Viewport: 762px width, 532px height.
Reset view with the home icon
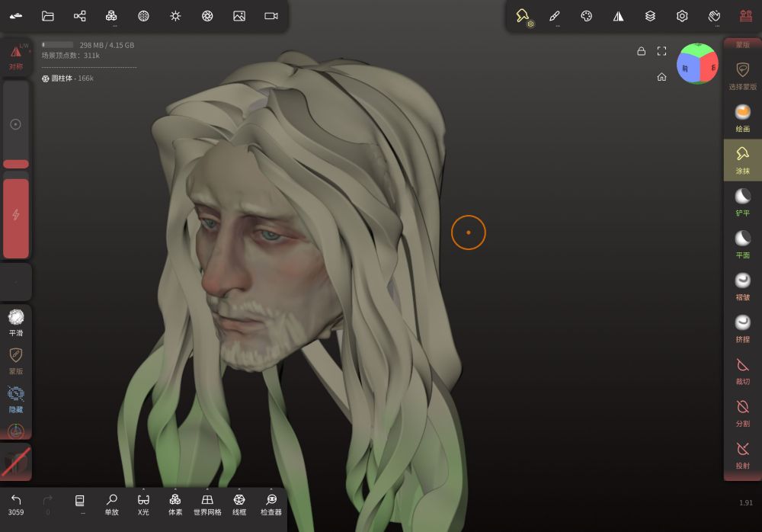(x=662, y=77)
